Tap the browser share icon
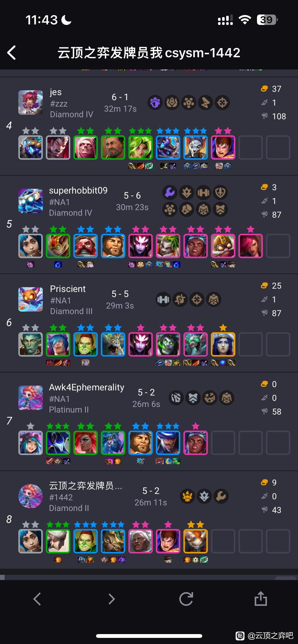298x644 pixels. (261, 598)
